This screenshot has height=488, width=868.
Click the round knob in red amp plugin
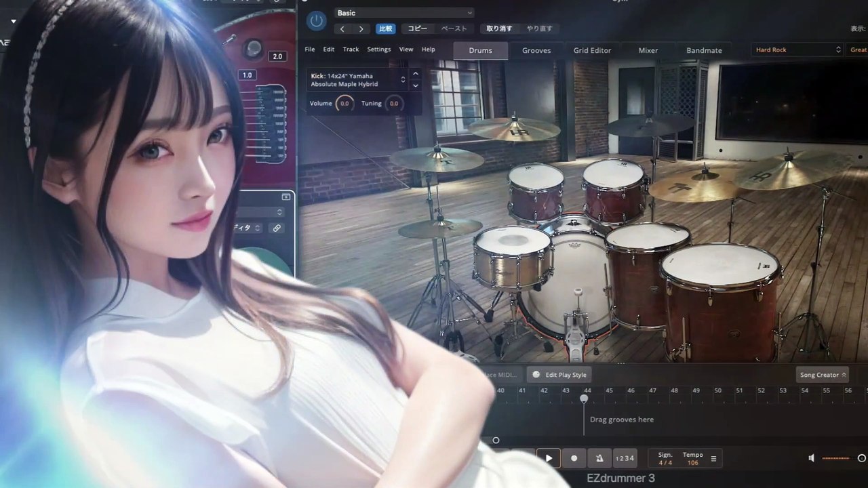pos(254,47)
